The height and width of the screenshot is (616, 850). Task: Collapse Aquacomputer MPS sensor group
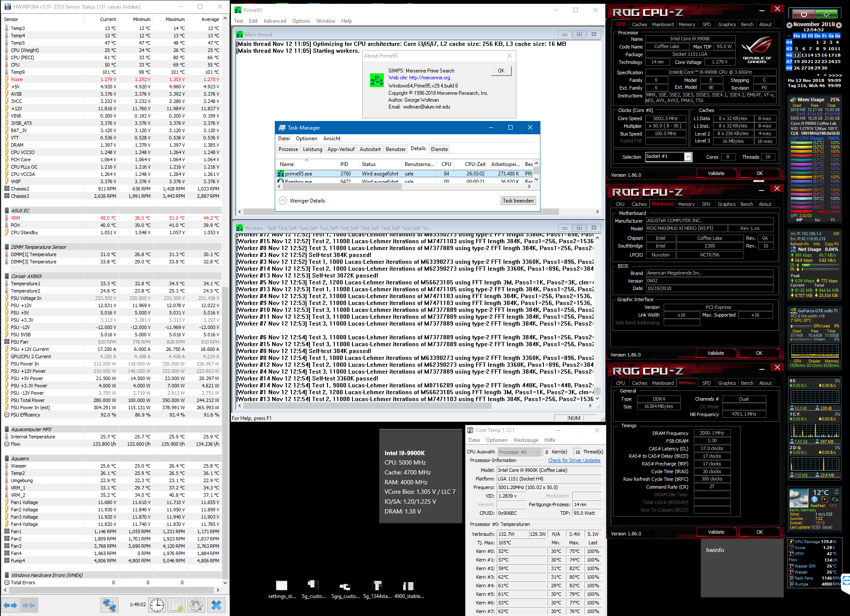tap(7, 429)
